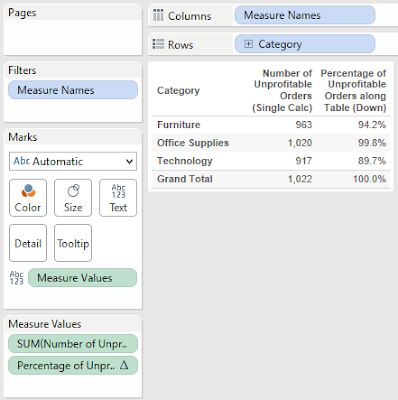Click the Tooltip button in Marks
The image size is (398, 400).
(73, 243)
